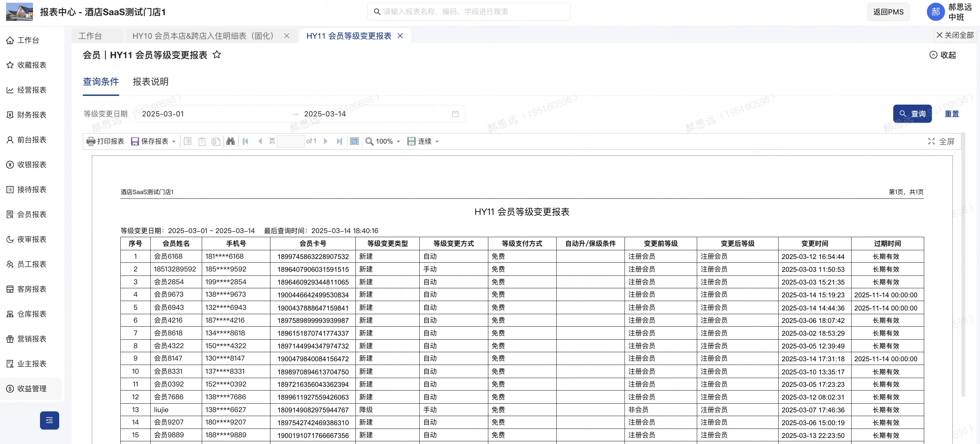Focus the report search box
The width and height of the screenshot is (980, 444).
pos(469,12)
